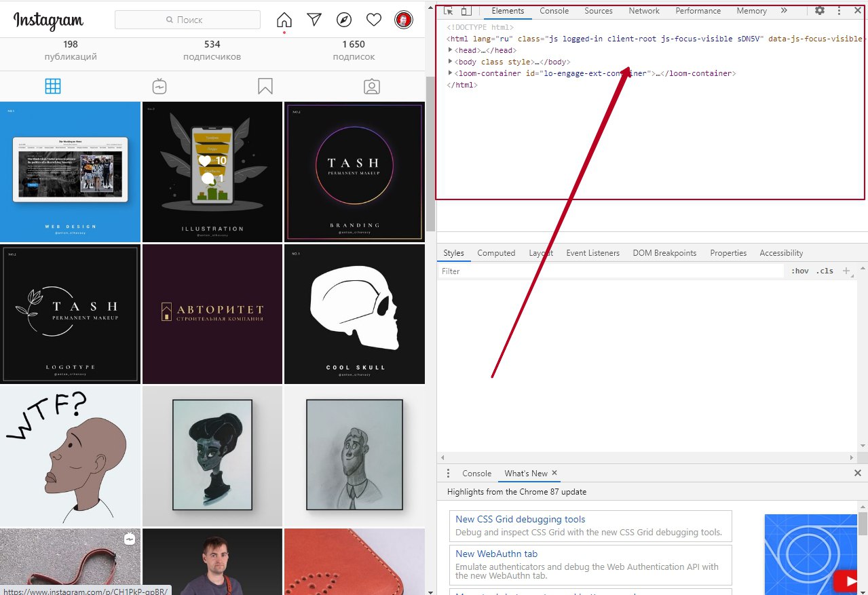This screenshot has height=595, width=868.
Task: Close the What's New tab
Action: click(554, 473)
